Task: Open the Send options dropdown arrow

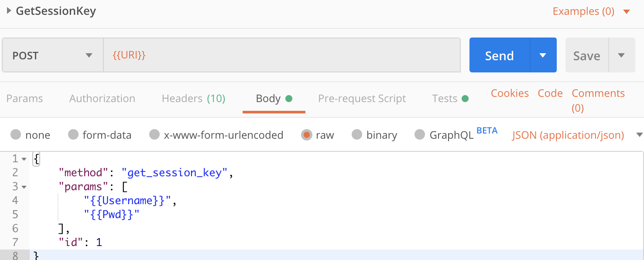Action: click(x=543, y=55)
